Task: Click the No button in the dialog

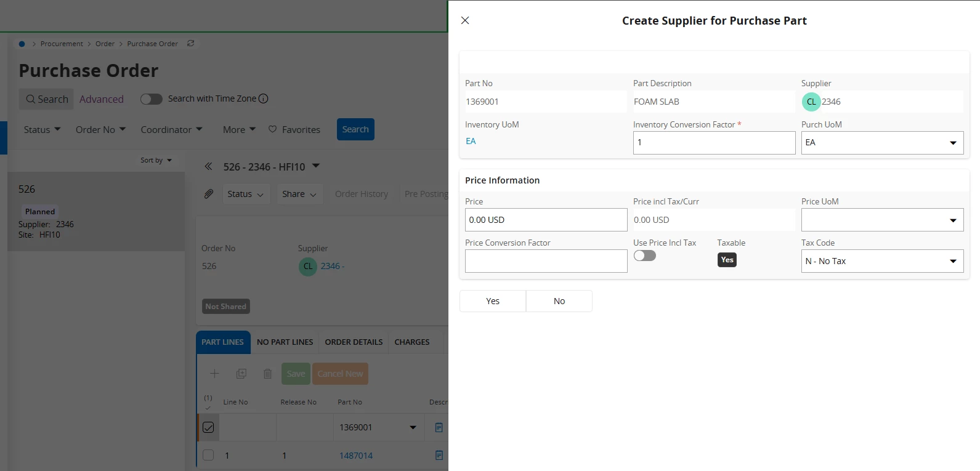Action: (559, 301)
